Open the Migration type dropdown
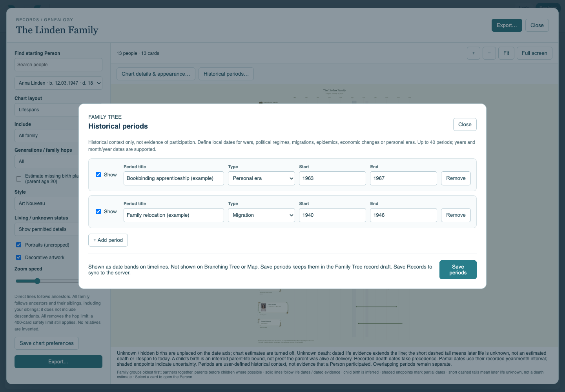The height and width of the screenshot is (392, 565). [x=261, y=215]
